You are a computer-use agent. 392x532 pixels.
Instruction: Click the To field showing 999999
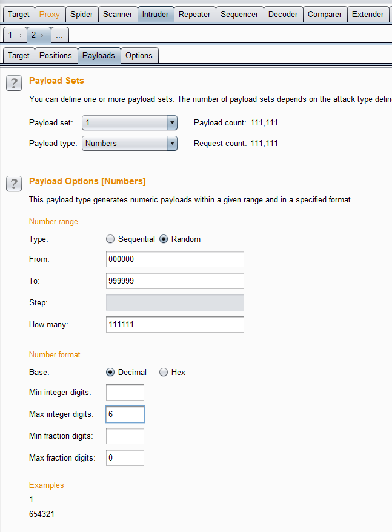pyautogui.click(x=174, y=281)
